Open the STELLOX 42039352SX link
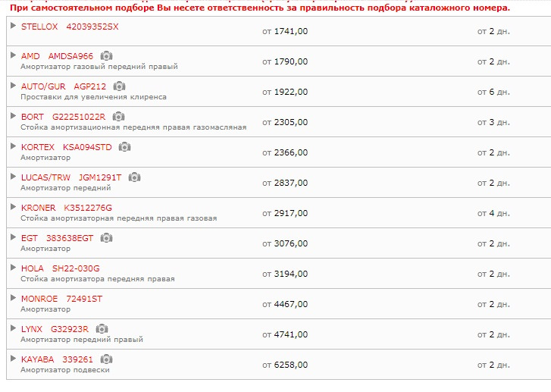The width and height of the screenshot is (551, 392). [70, 27]
